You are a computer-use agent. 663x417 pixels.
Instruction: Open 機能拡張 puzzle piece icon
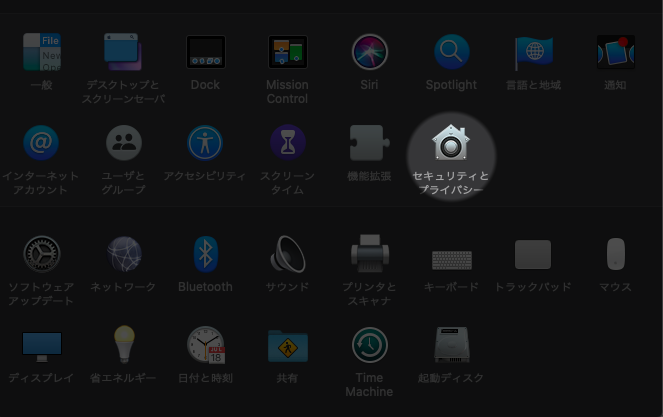point(370,143)
